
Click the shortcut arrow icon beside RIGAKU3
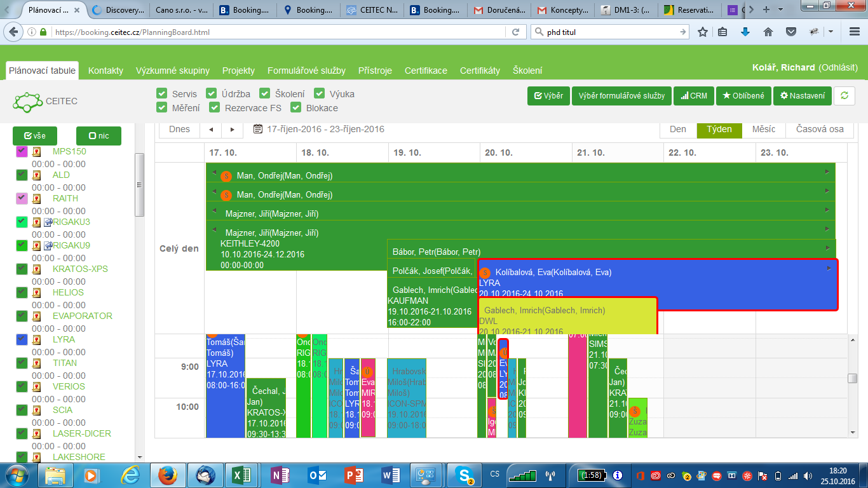pyautogui.click(x=47, y=222)
